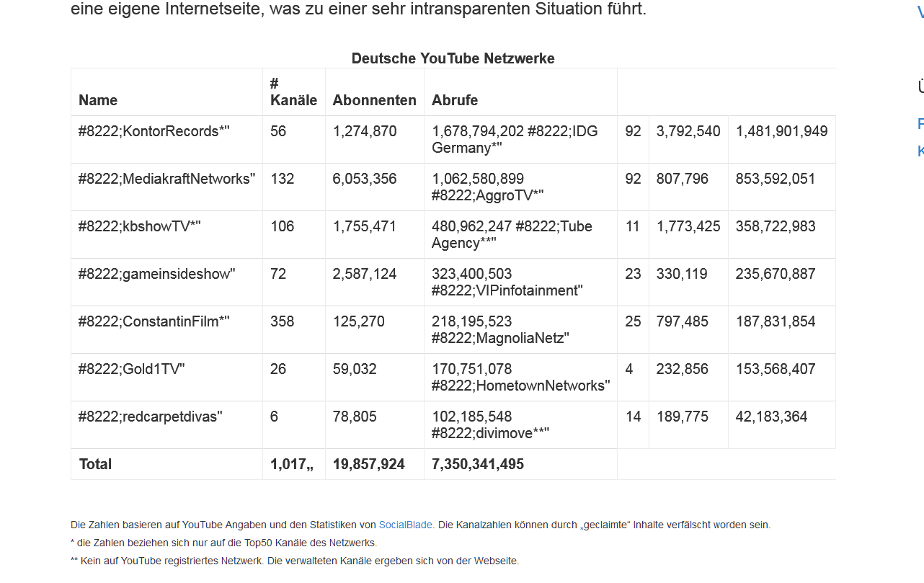
Task: Click the "Deutsche YouTube Netzwerke" table caption
Action: pyautogui.click(x=453, y=58)
